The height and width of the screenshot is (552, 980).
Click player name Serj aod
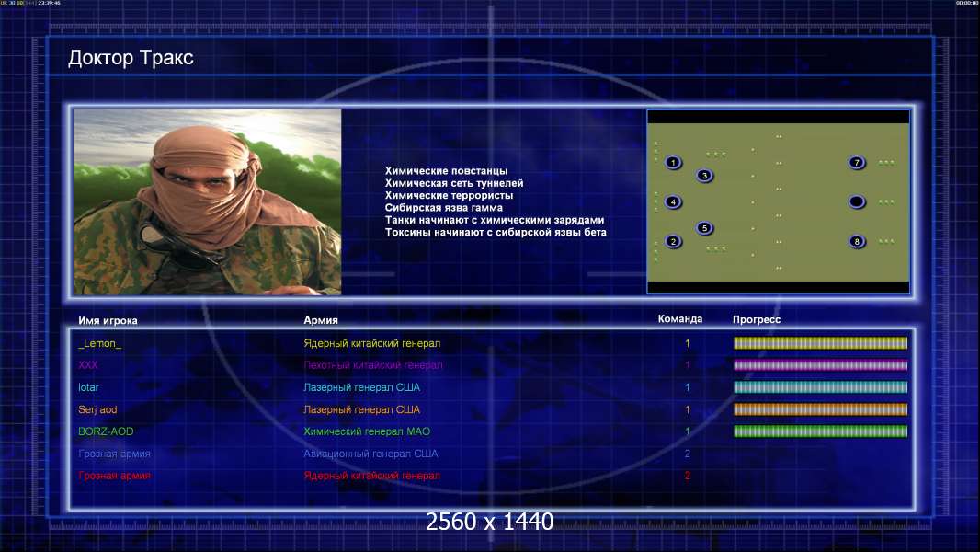[97, 409]
